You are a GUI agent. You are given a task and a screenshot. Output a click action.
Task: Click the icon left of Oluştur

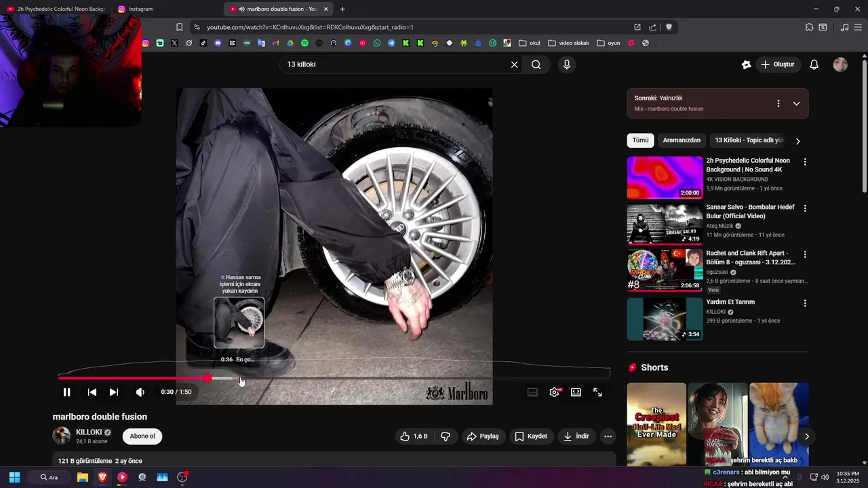point(747,64)
